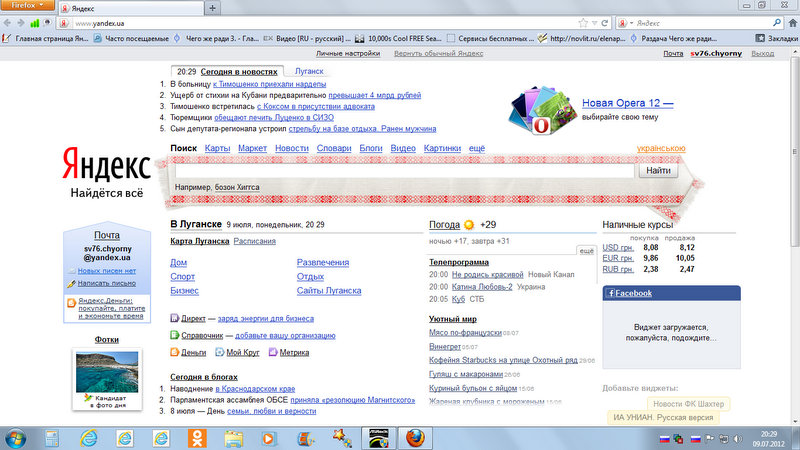Click the Opera icon in the ad
Image resolution: width=800 pixels, height=450 pixels.
pos(541,125)
